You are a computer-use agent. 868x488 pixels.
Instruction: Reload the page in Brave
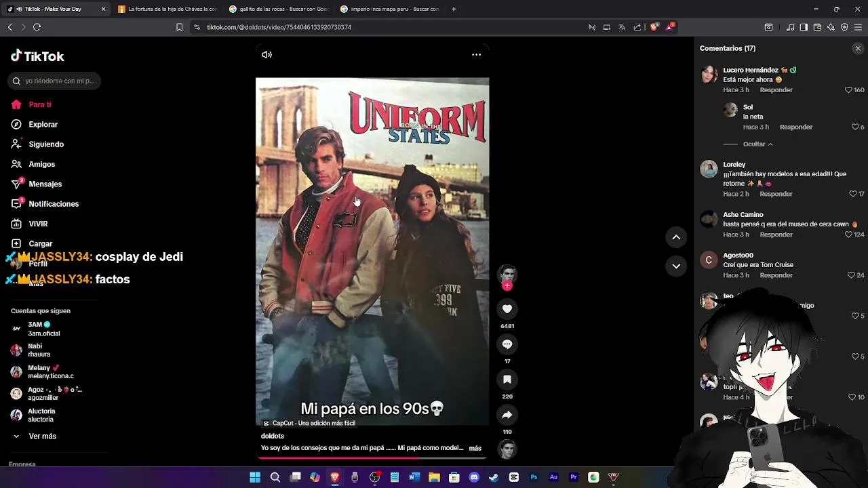(x=37, y=27)
